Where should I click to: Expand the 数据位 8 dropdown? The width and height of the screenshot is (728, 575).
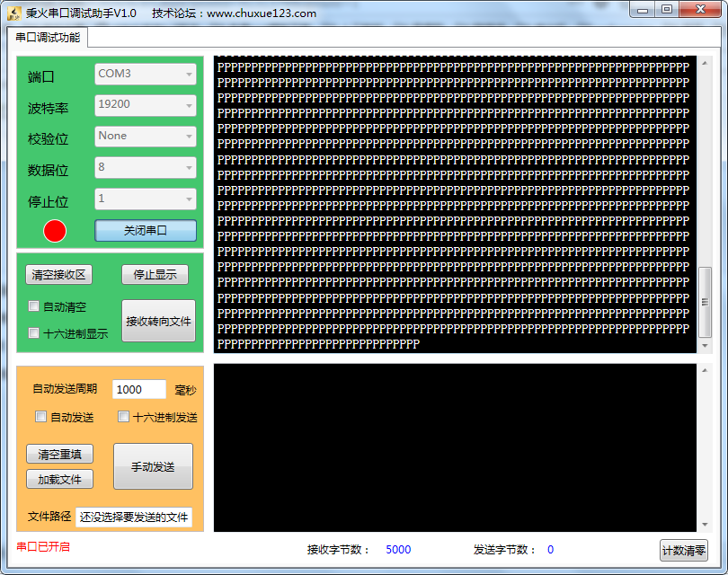[146, 167]
